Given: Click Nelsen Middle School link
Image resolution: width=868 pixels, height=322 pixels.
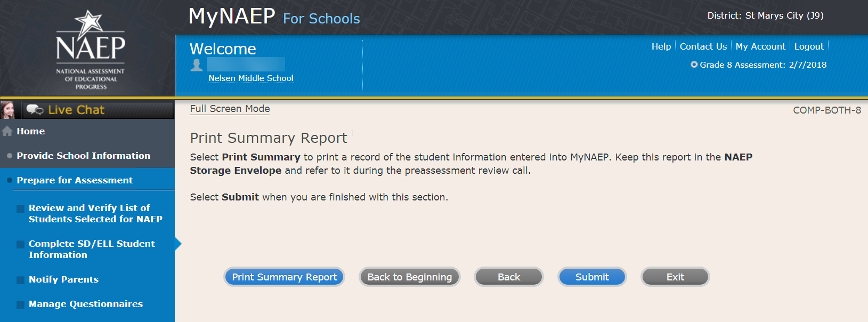Looking at the screenshot, I should point(251,78).
